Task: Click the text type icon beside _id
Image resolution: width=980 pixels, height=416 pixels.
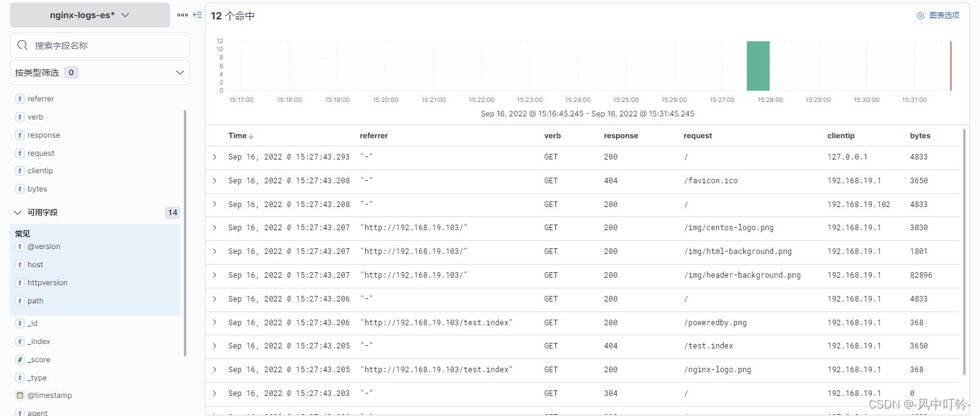Action: coord(20,323)
